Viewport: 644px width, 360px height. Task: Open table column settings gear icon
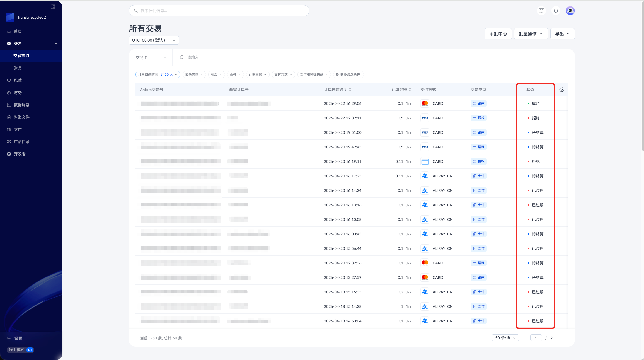pos(561,90)
